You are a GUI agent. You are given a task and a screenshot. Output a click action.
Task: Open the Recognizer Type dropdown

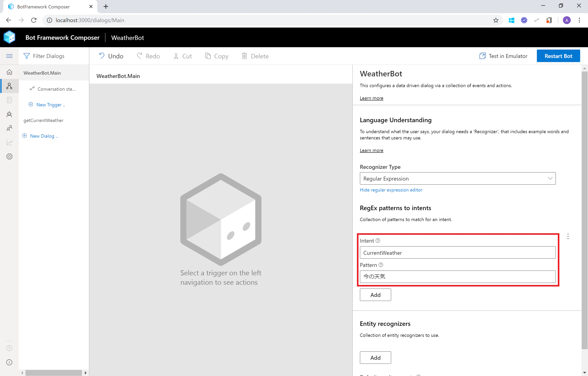[457, 178]
